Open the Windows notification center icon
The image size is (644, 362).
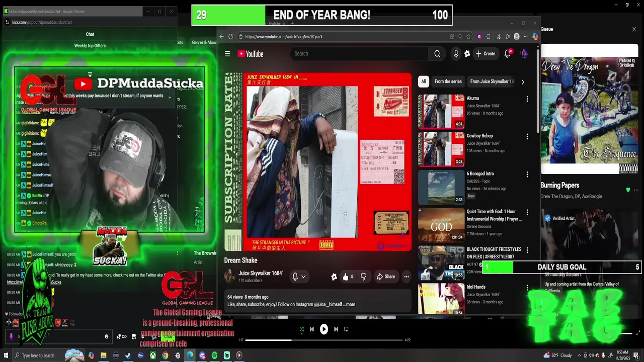pyautogui.click(x=637, y=355)
